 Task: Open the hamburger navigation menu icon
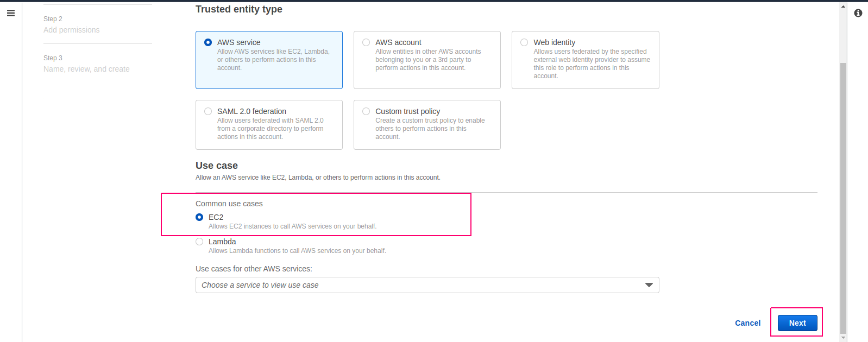tap(10, 13)
